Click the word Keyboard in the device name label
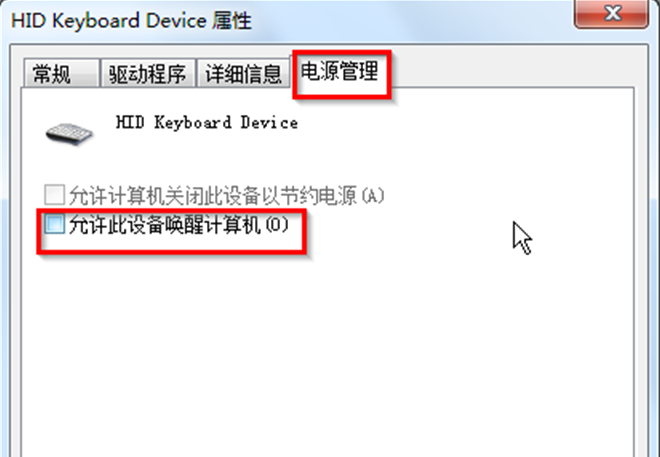 193,123
